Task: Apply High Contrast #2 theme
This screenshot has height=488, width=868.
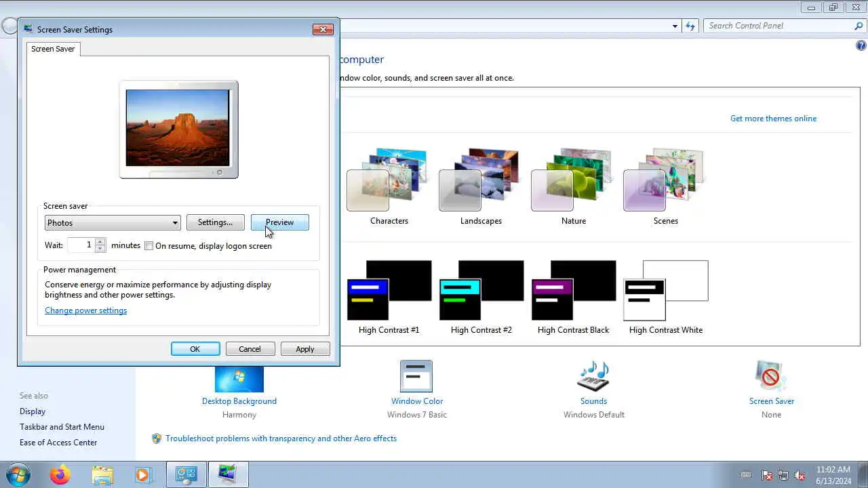Action: tap(481, 290)
